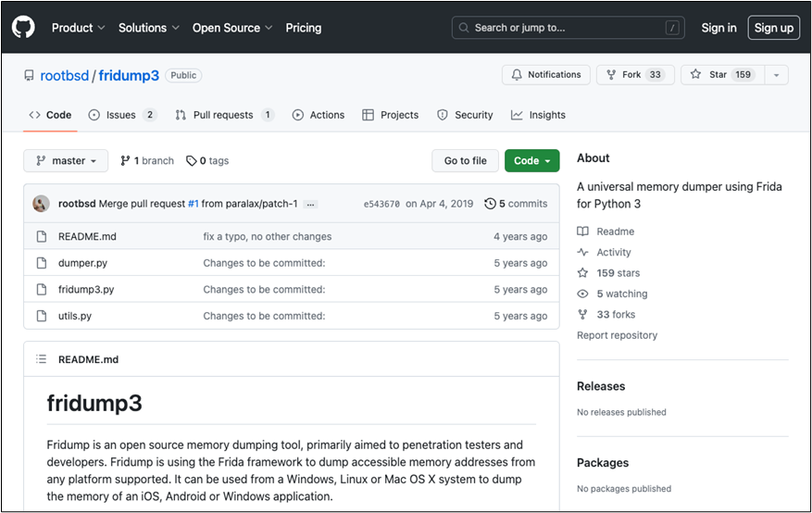The width and height of the screenshot is (812, 513).
Task: Open the fork count 33
Action: 656,75
